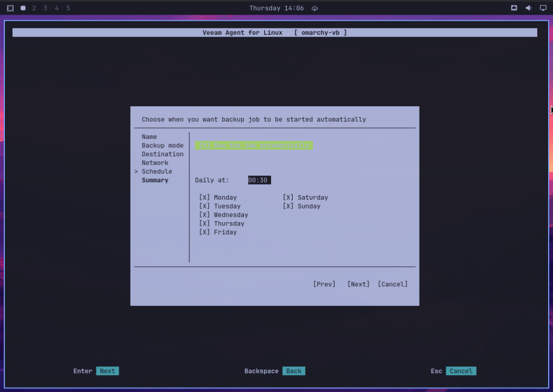This screenshot has height=392, width=553.
Task: Switch to workspace 3
Action: click(x=46, y=8)
